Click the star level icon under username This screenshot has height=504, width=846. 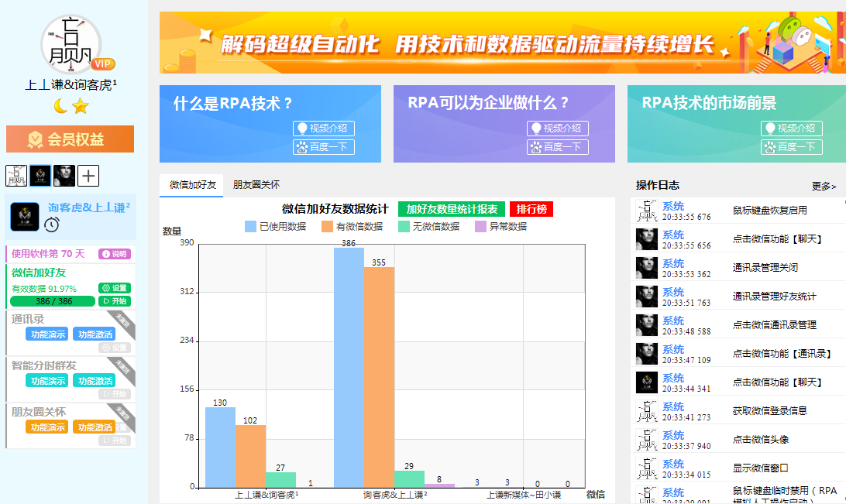click(81, 106)
